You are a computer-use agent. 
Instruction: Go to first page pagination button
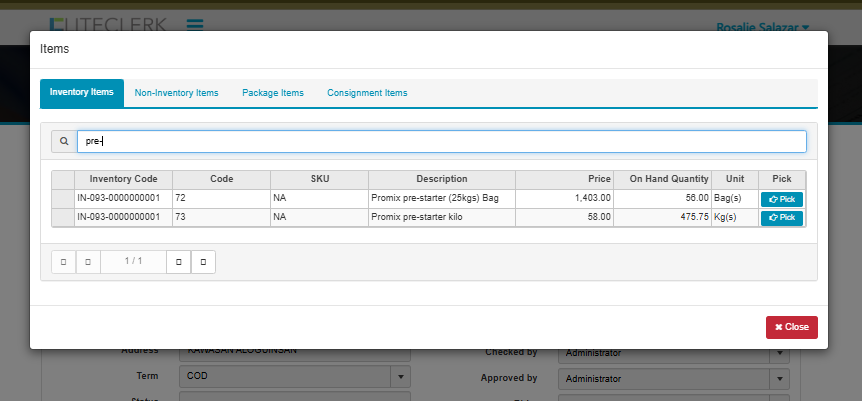[x=63, y=262]
